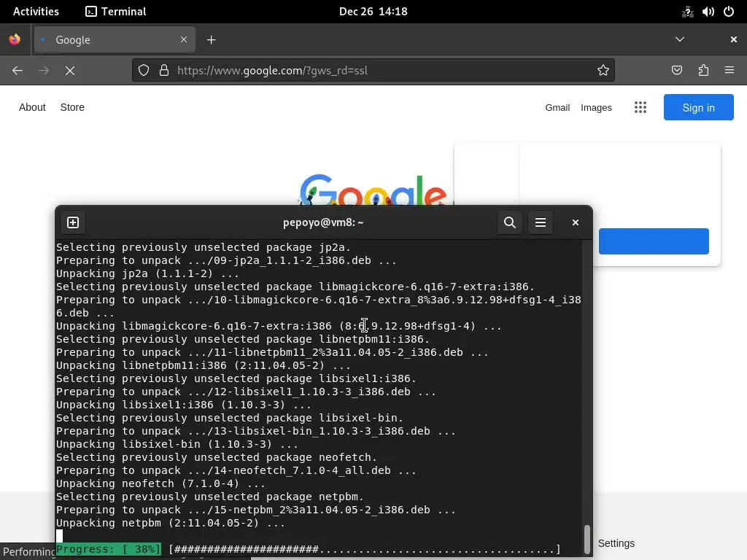
Task: Click the Google doodle logo
Action: point(373,190)
